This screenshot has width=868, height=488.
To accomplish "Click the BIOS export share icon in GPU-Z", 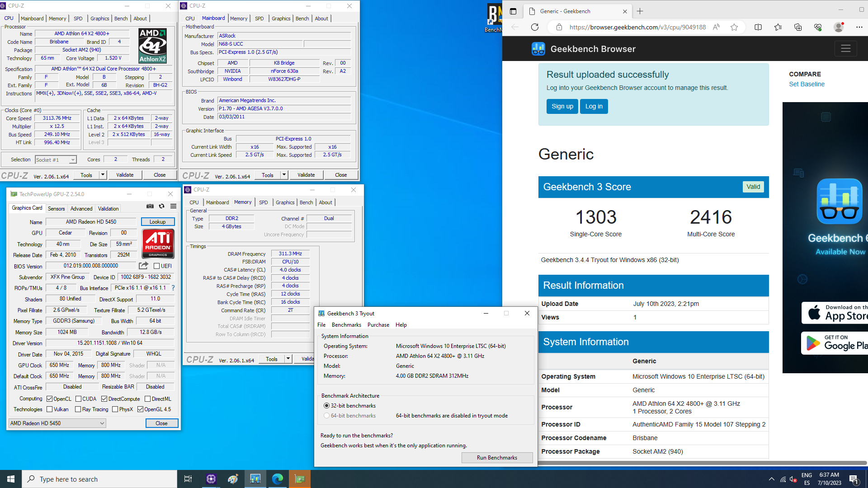I will click(x=144, y=266).
